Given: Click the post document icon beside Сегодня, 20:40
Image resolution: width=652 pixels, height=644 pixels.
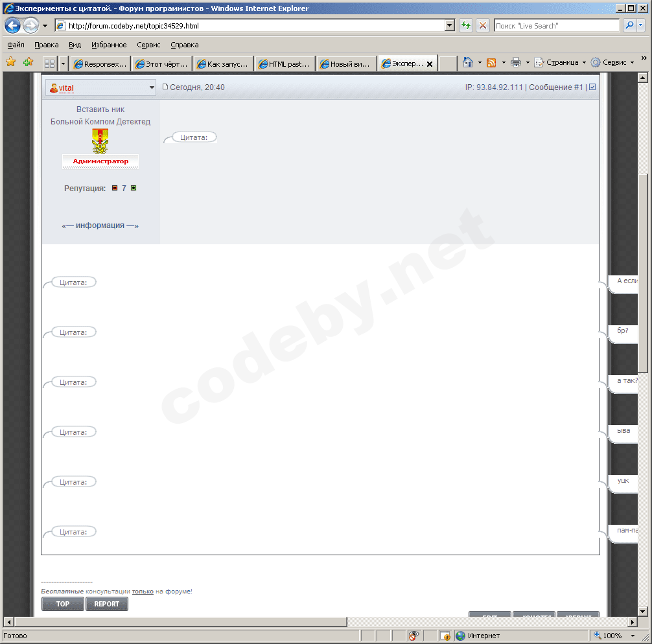Looking at the screenshot, I should click(165, 87).
